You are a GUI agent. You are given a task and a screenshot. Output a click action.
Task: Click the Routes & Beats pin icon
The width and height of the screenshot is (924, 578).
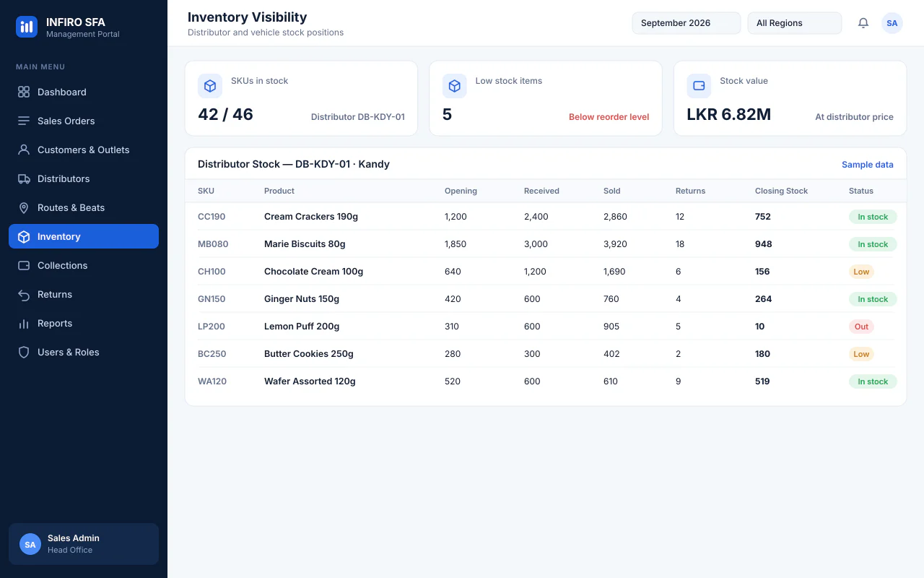point(24,207)
